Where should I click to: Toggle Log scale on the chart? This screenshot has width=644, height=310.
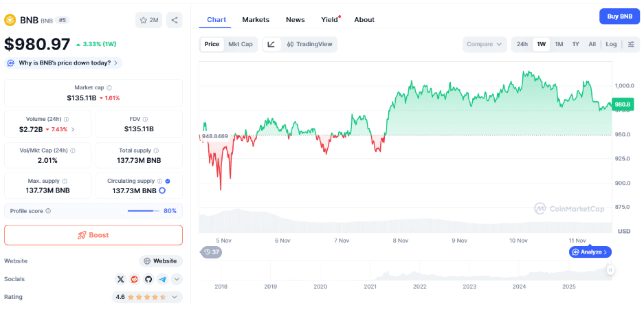point(611,44)
